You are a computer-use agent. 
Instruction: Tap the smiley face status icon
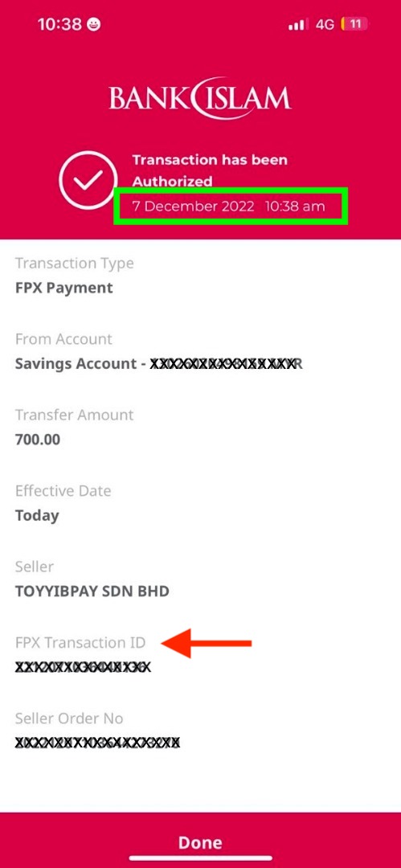tap(95, 24)
